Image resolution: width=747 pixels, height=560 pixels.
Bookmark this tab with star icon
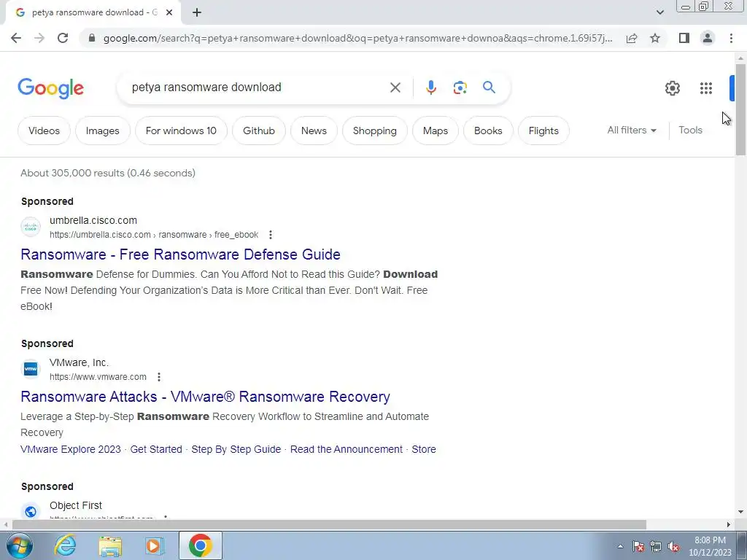(655, 38)
